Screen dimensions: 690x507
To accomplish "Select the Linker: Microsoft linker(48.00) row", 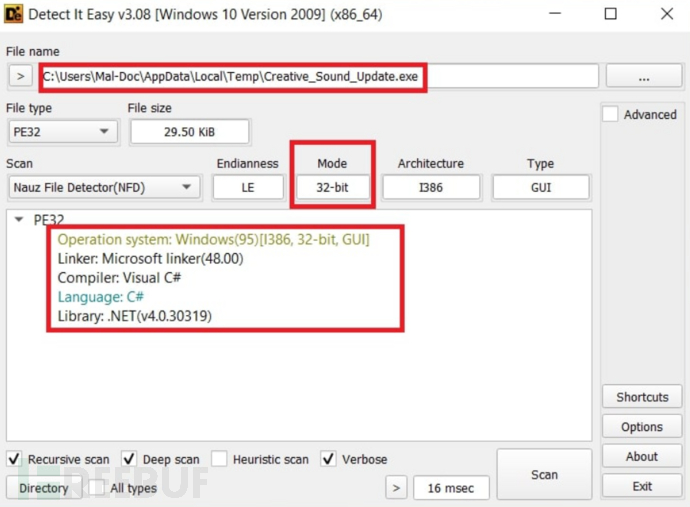I will point(150,258).
